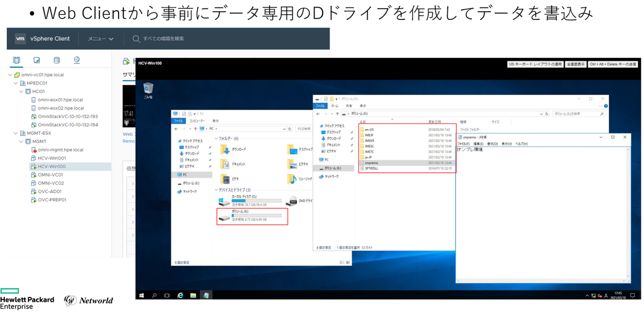Launch Microsoft Edge from the taskbar
This screenshot has height=314, width=644.
pos(180,295)
